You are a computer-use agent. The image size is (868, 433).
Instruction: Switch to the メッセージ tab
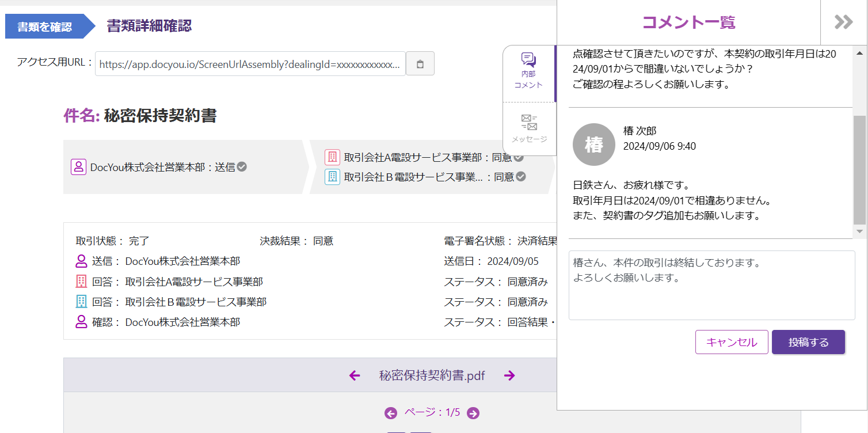click(528, 128)
